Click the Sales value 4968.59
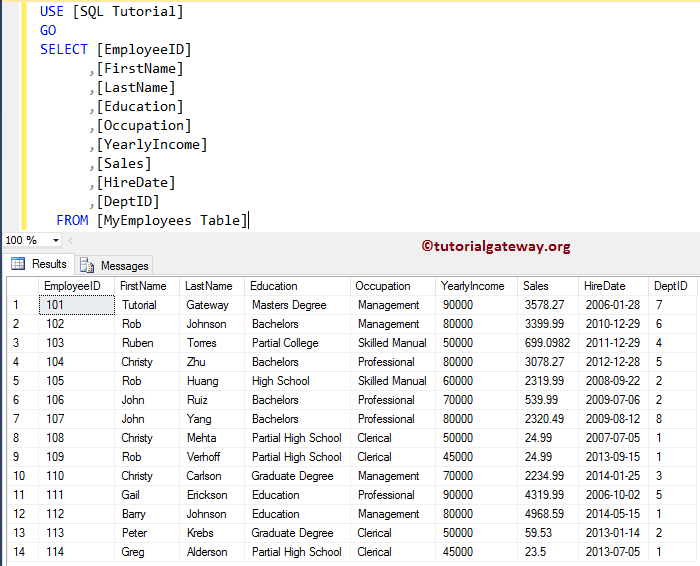The image size is (700, 566). (x=543, y=514)
